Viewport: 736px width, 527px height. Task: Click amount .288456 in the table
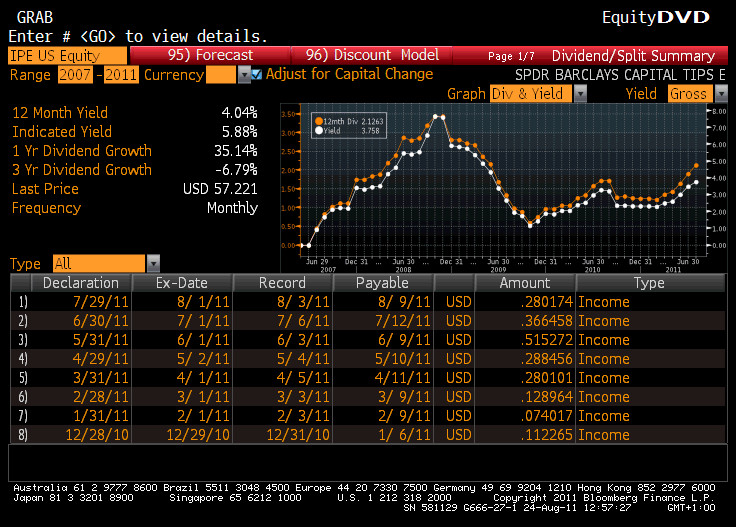tap(547, 359)
